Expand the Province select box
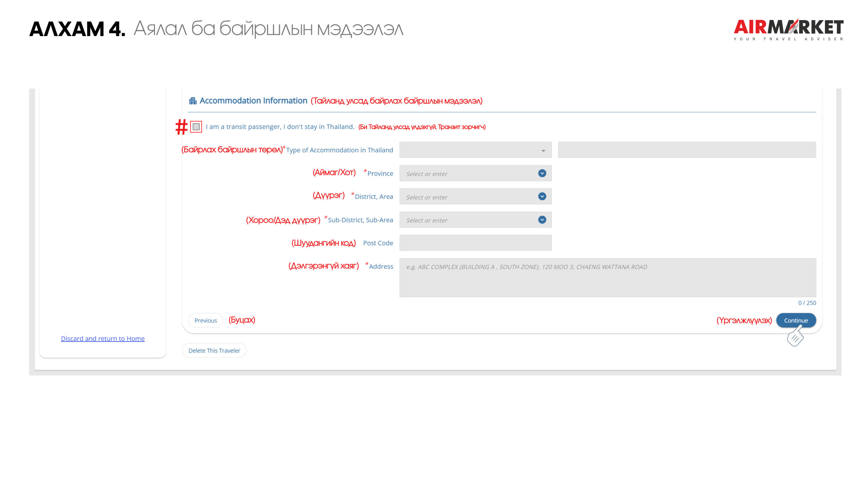Viewport: 868px width, 489px height. pyautogui.click(x=475, y=173)
